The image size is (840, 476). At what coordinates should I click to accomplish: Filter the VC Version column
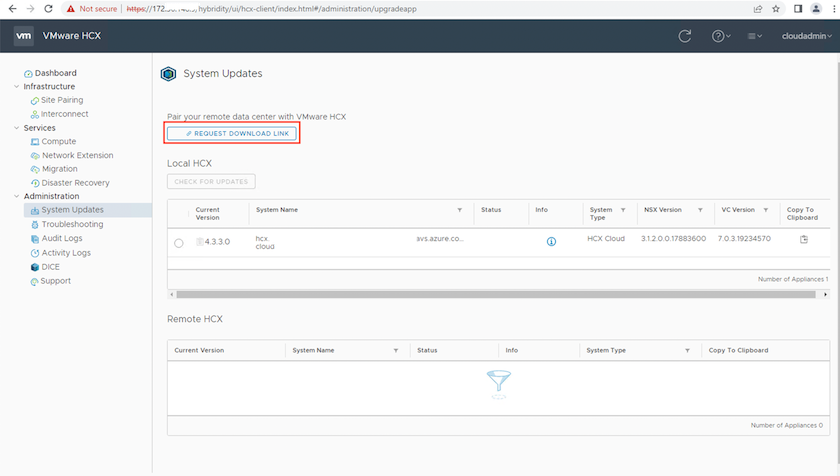pos(766,210)
